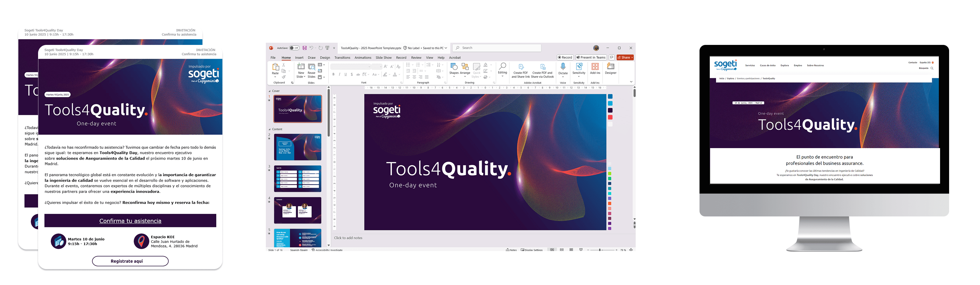Click Clear All Formatting icon
The image size is (980, 285).
coord(398,66)
